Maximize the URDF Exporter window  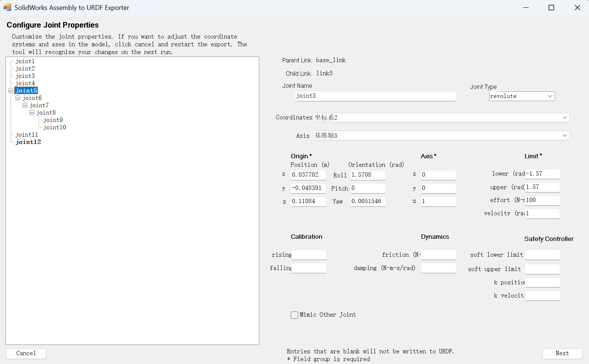point(551,8)
